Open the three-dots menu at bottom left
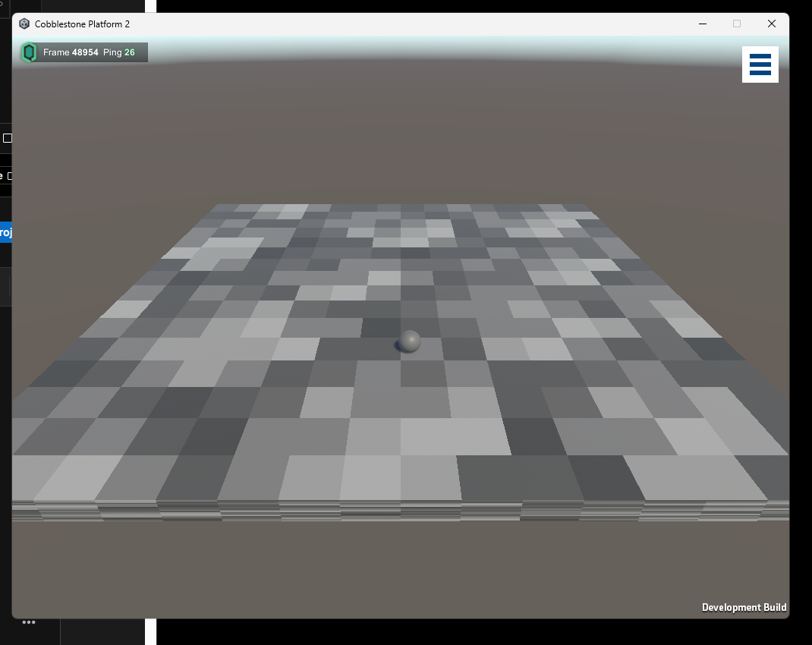812x645 pixels. coord(29,622)
